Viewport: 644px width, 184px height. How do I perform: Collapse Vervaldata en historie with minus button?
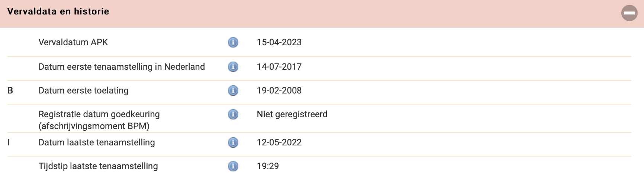coord(629,13)
